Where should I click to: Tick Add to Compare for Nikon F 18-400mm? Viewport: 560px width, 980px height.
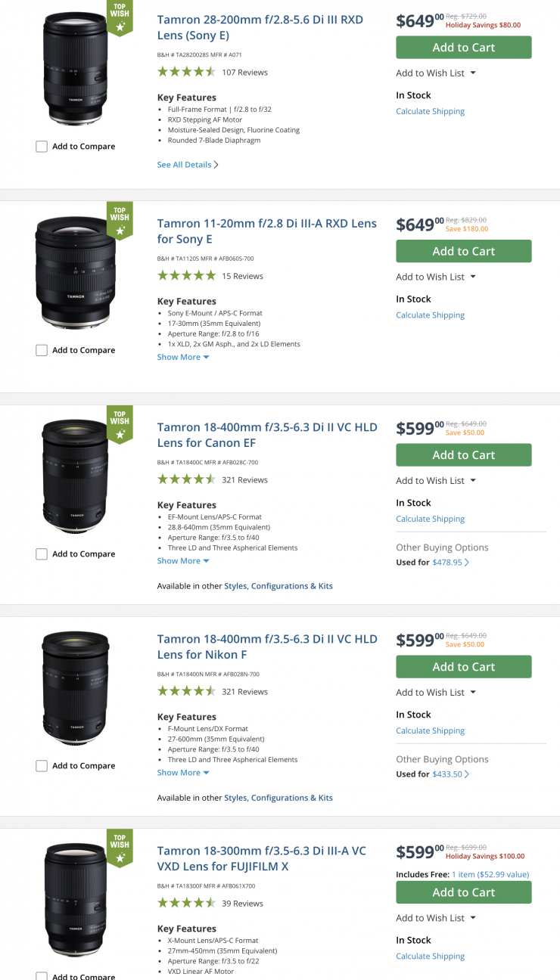pos(42,766)
